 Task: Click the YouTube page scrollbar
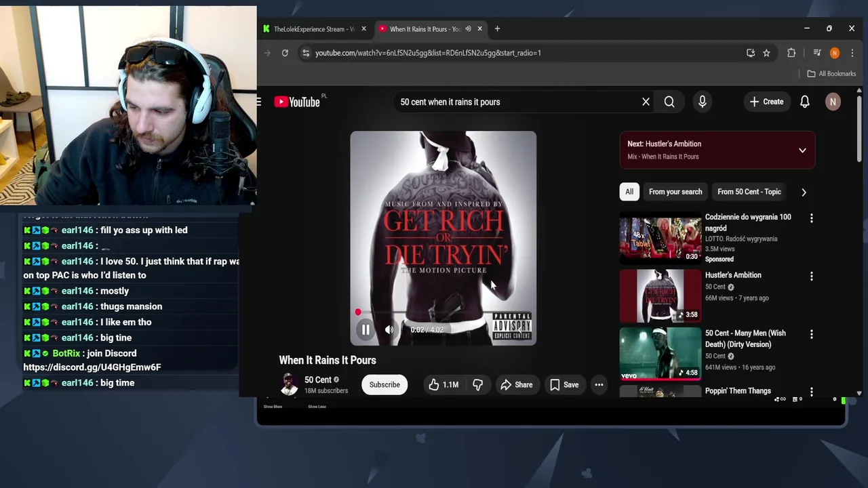tap(859, 129)
